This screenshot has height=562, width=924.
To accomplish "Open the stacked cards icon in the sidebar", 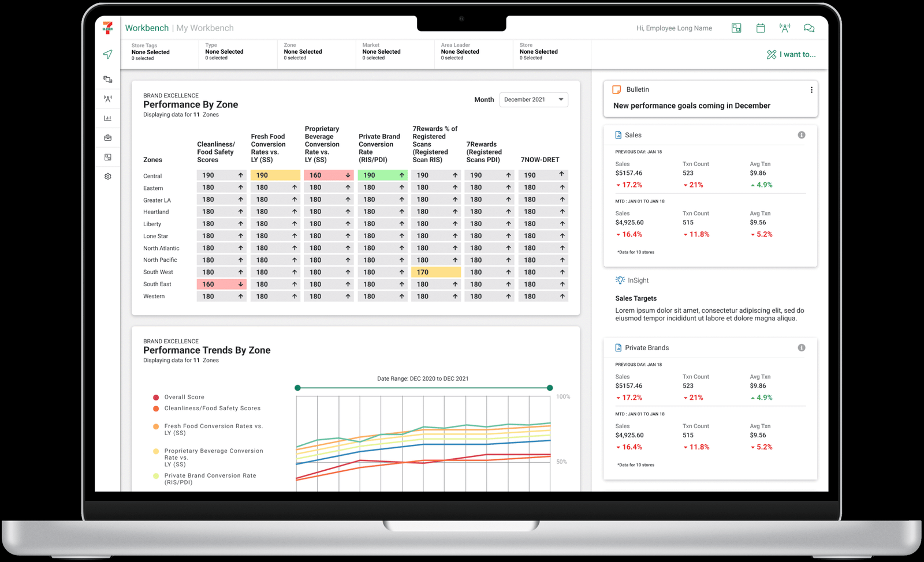I will pyautogui.click(x=107, y=79).
